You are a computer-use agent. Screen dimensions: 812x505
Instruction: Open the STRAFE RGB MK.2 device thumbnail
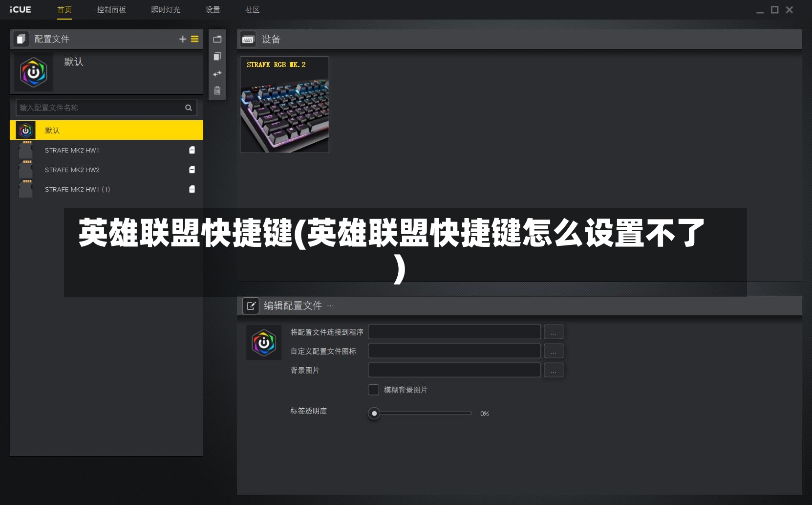click(285, 105)
